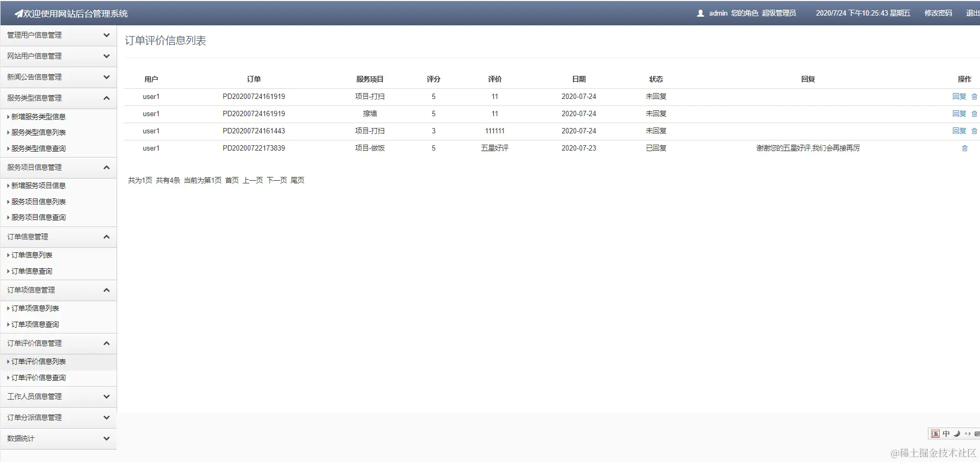Click 回复 link for PD20200724161443 row
The image size is (980, 462).
pos(959,131)
